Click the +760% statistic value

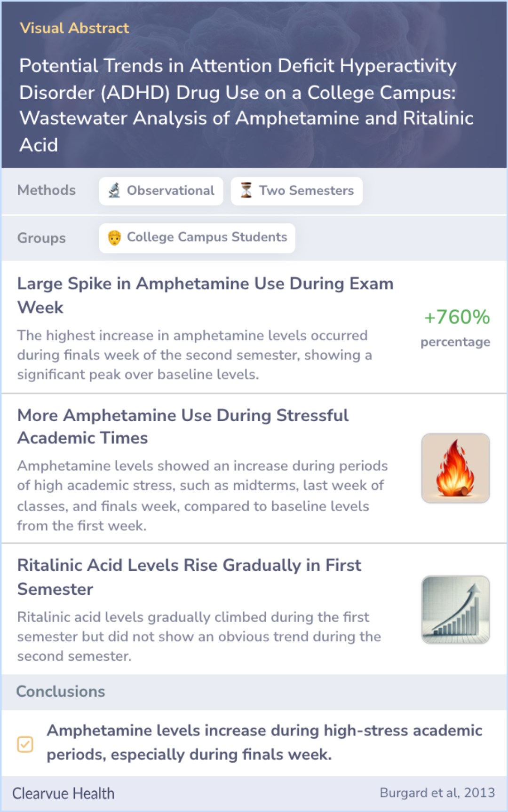coord(457,317)
